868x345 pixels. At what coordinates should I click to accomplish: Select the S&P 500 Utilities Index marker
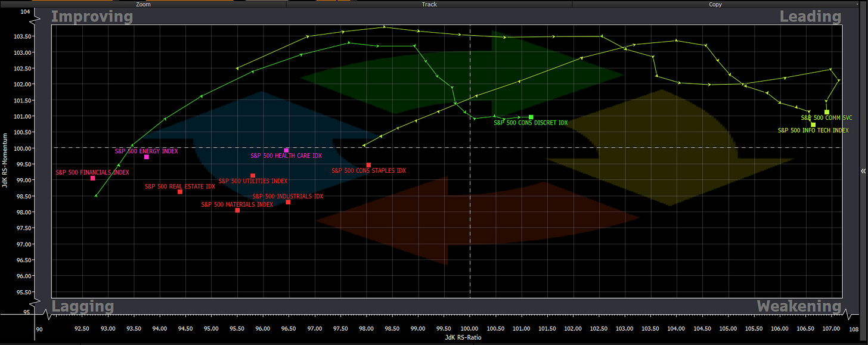click(253, 176)
